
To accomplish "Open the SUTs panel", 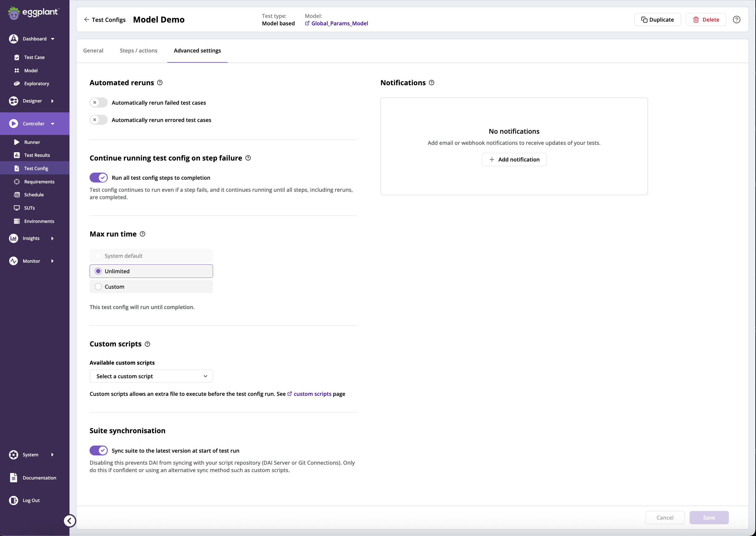I will (x=29, y=207).
